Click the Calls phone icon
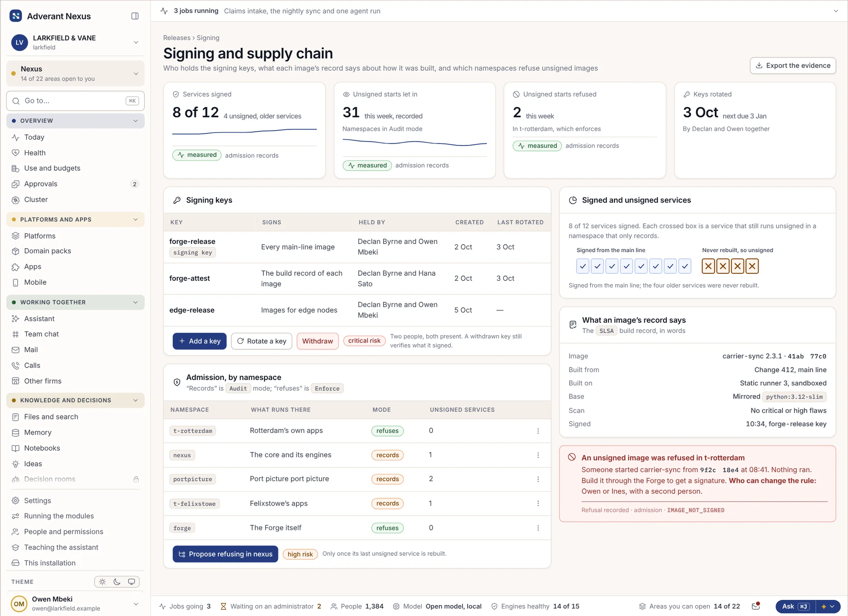 (16, 366)
